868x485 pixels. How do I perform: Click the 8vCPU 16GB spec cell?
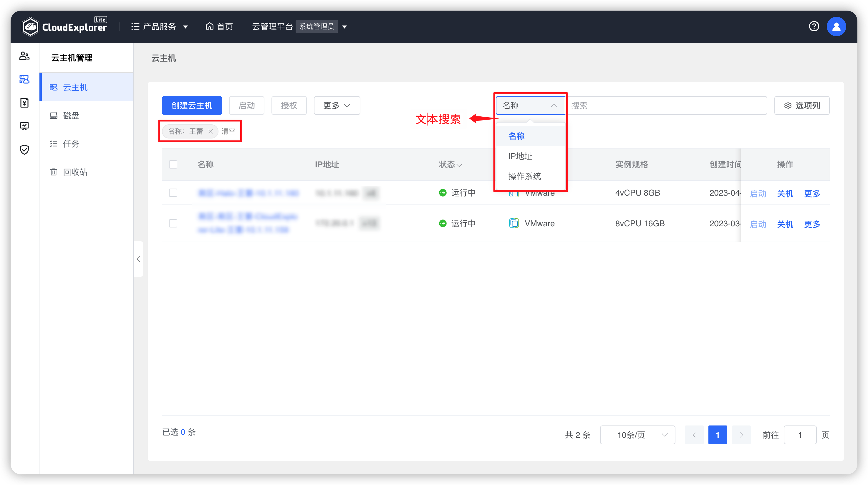(640, 223)
